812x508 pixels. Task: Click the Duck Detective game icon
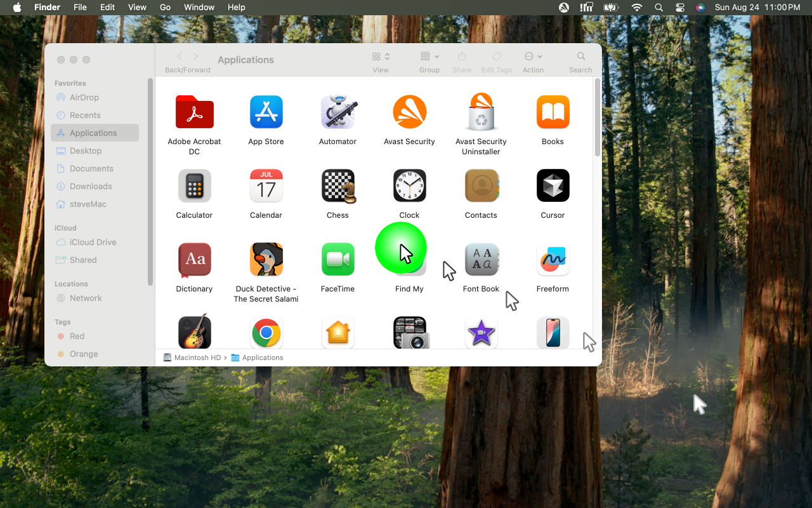266,259
